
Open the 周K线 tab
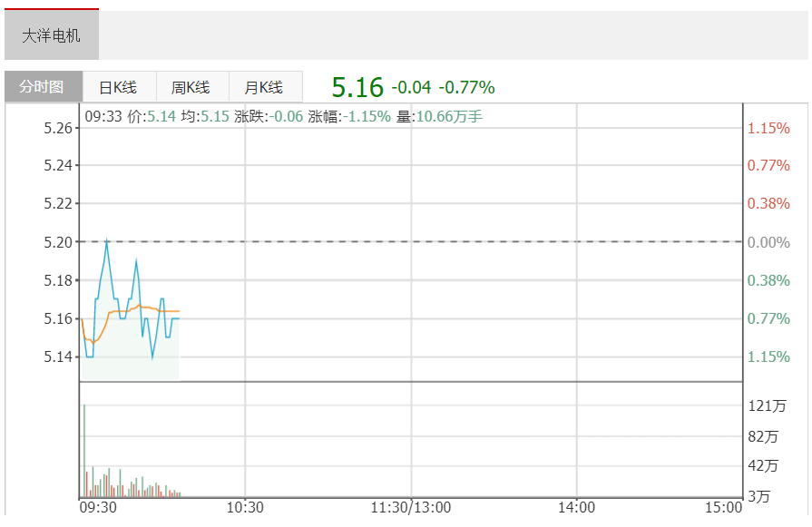pyautogui.click(x=192, y=86)
